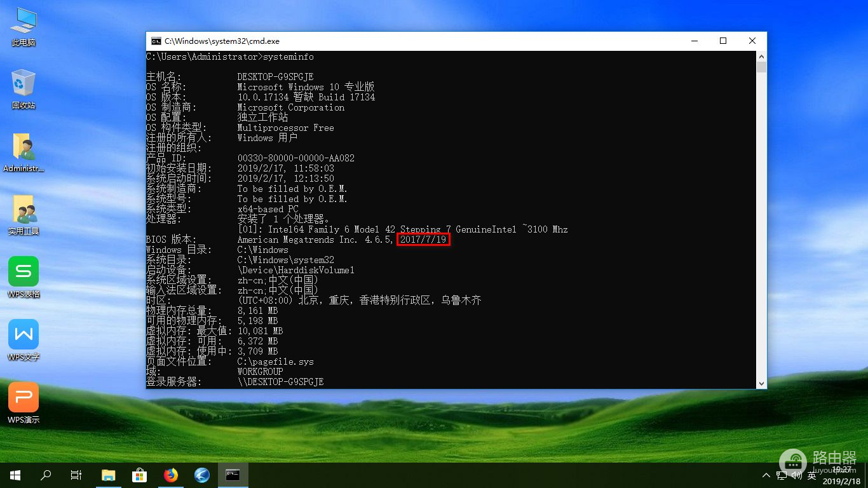Click '独立工作站' OS configuration value
Image resolution: width=868 pixels, height=488 pixels.
point(262,118)
